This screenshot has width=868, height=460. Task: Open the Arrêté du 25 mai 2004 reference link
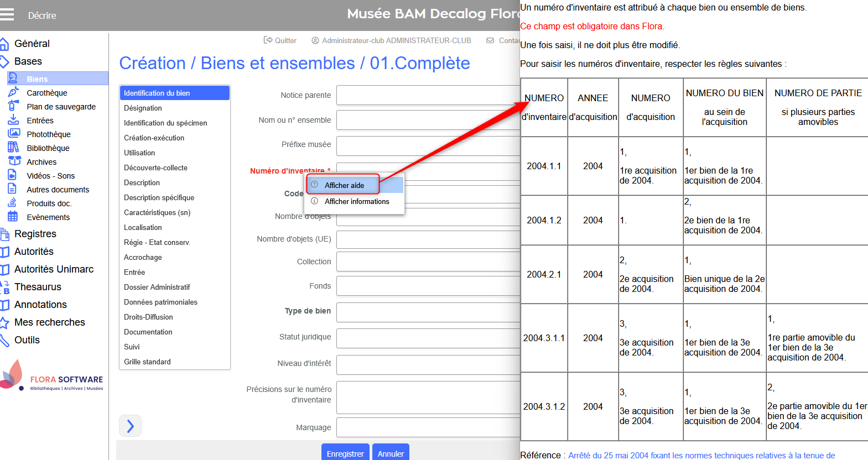pos(701,455)
